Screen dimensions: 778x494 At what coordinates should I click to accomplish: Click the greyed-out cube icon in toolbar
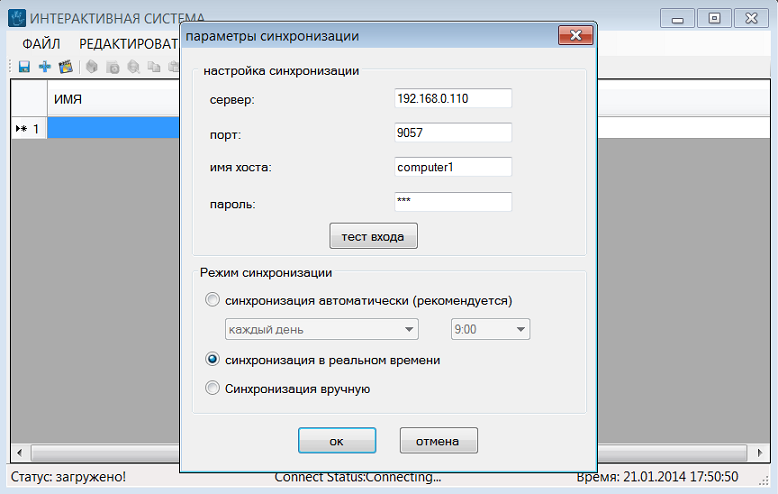(91, 67)
